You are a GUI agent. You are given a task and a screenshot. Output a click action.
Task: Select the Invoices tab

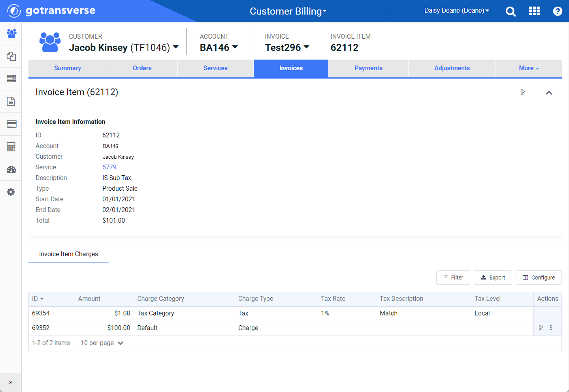291,68
